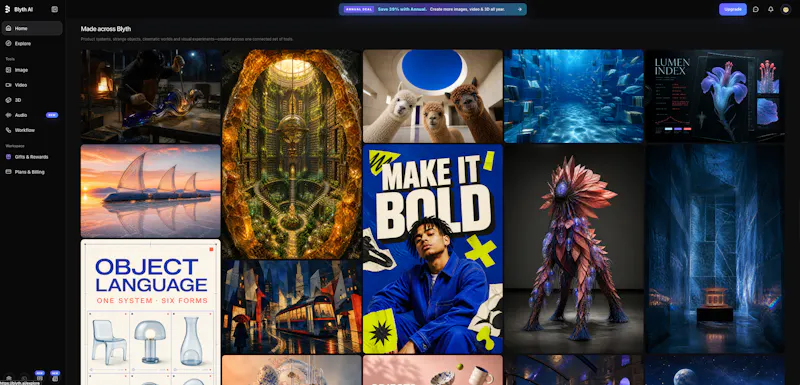Open the golden oval library garden image

pos(291,154)
